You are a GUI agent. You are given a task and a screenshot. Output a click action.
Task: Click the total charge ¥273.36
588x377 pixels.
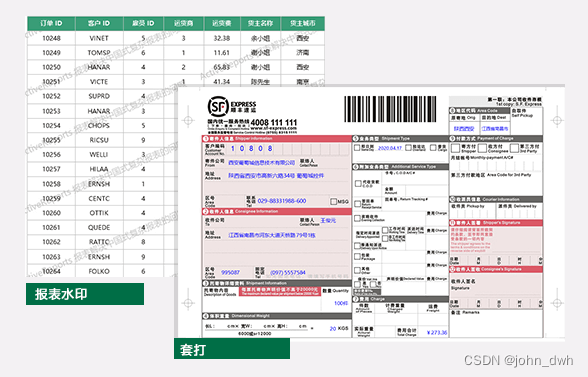(437, 332)
